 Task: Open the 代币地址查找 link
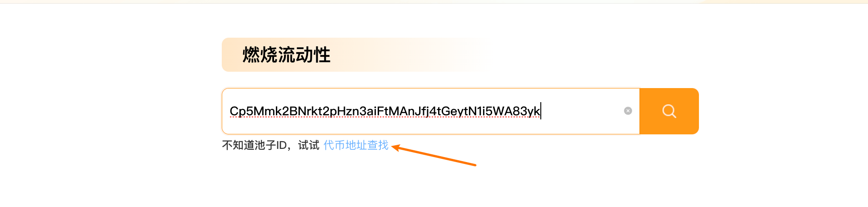point(356,145)
